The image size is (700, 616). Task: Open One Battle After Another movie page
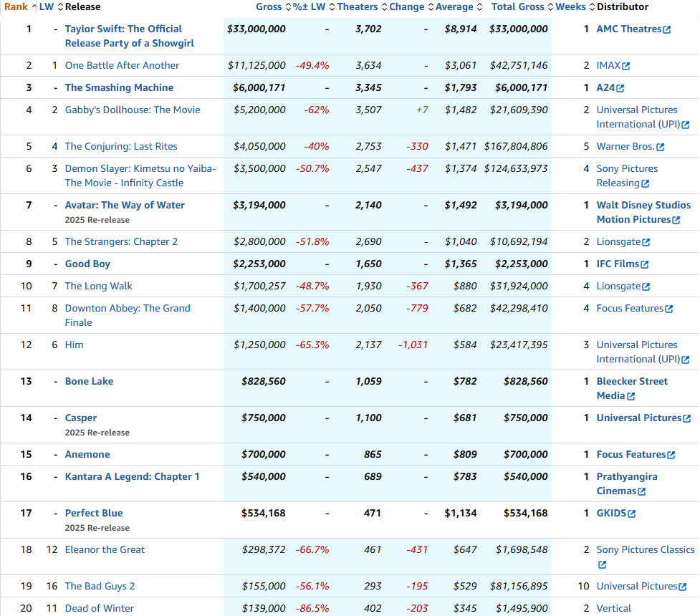point(122,65)
